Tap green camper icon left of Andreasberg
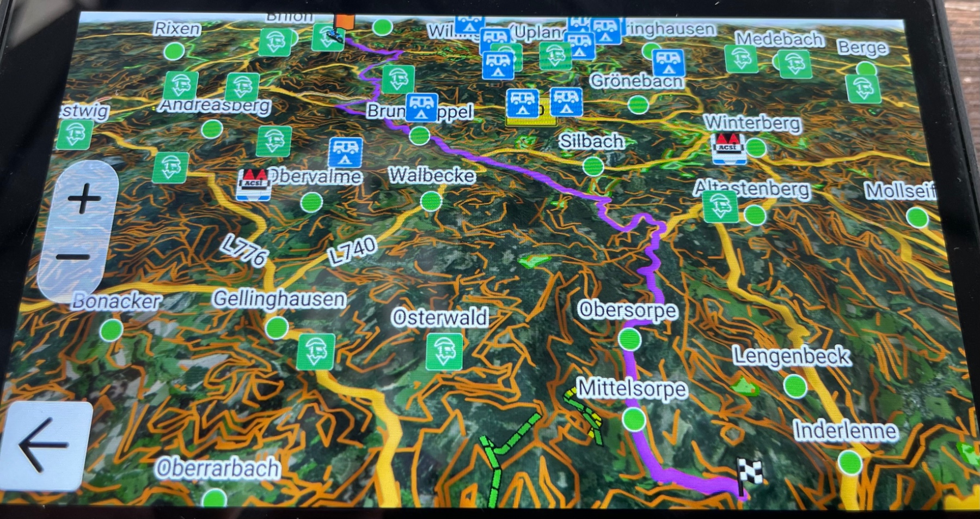 pyautogui.click(x=180, y=86)
